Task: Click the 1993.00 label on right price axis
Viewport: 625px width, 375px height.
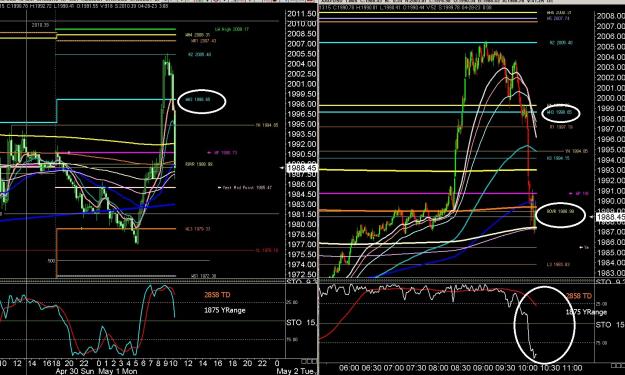Action: [x=610, y=170]
